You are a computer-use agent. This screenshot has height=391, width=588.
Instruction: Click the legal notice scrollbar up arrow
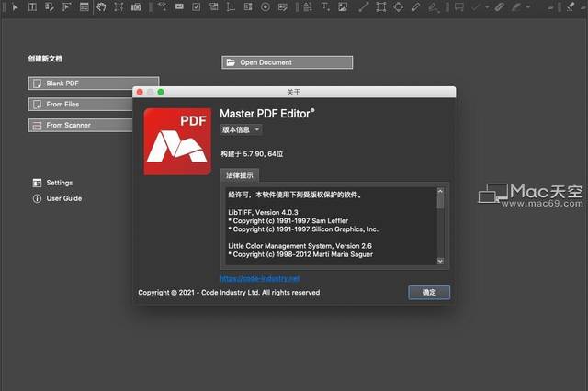point(441,191)
